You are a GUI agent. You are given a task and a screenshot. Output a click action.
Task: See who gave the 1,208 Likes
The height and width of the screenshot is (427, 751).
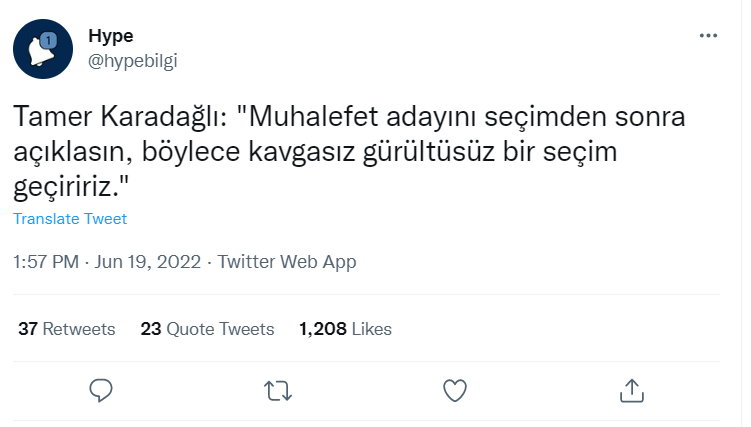345,328
